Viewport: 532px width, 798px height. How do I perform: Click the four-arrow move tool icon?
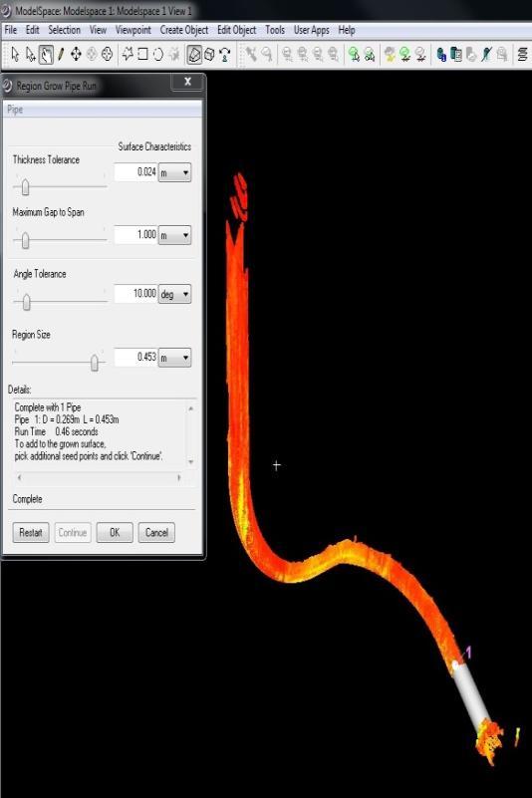[x=76, y=54]
